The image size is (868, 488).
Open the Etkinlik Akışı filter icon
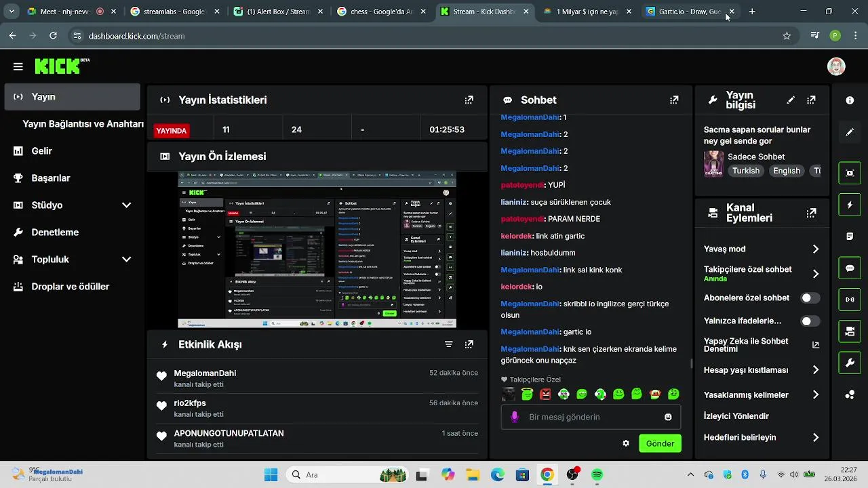point(448,344)
